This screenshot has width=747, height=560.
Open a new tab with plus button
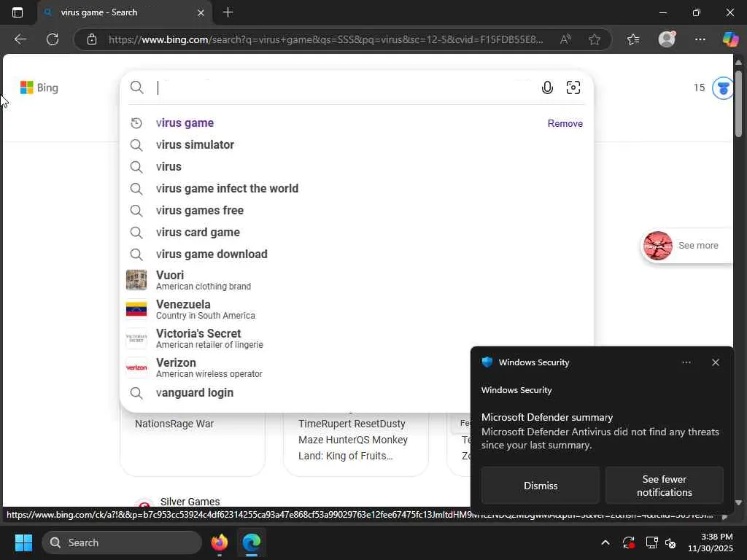tap(228, 12)
